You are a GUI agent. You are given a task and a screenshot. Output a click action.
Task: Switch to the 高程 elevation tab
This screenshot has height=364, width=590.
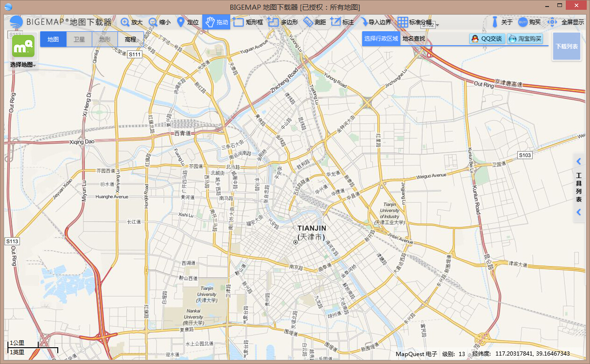(x=130, y=39)
